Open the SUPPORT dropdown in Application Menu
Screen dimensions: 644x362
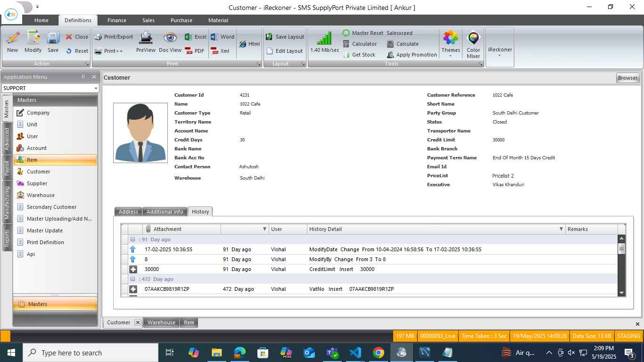[96, 88]
